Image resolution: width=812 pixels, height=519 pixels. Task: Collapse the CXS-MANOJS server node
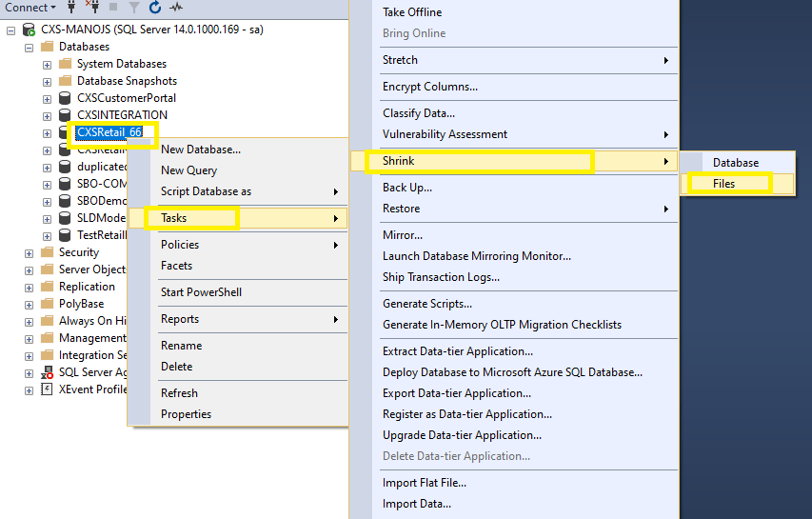tap(10, 30)
